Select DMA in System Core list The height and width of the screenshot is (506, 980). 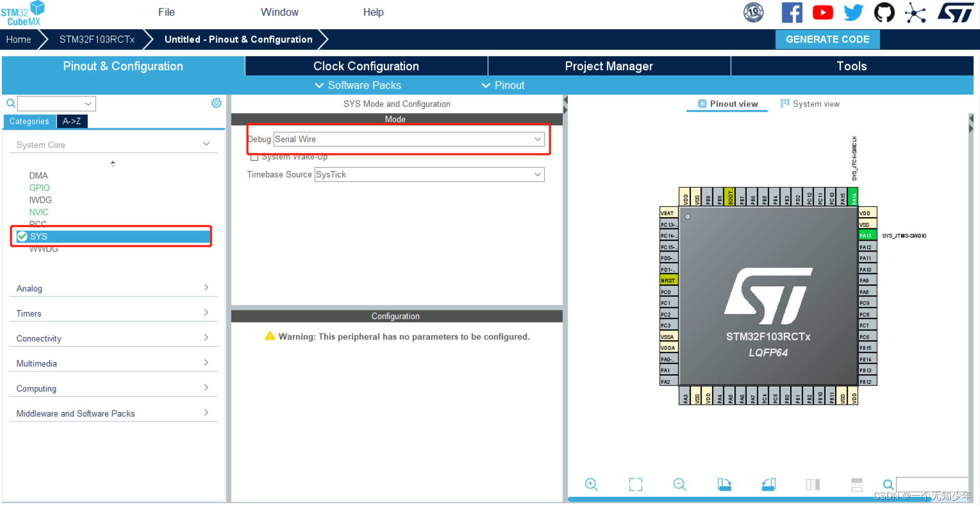[38, 176]
